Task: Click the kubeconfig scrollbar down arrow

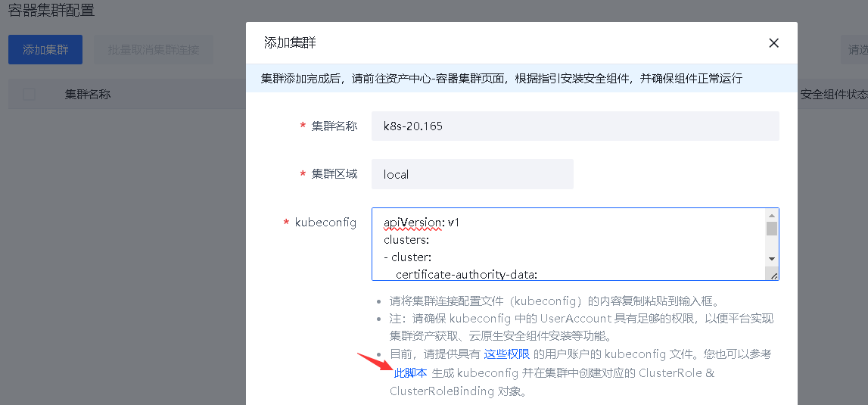Action: point(772,258)
